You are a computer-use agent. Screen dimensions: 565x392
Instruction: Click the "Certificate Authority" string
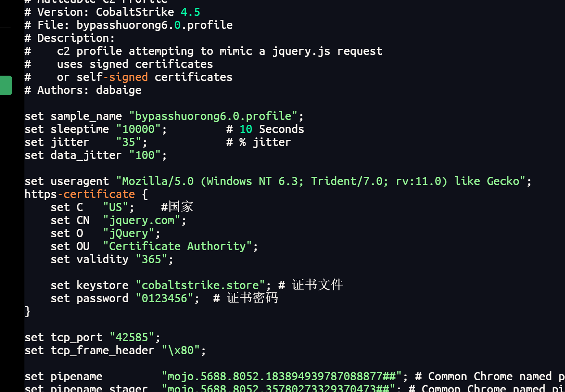click(177, 246)
